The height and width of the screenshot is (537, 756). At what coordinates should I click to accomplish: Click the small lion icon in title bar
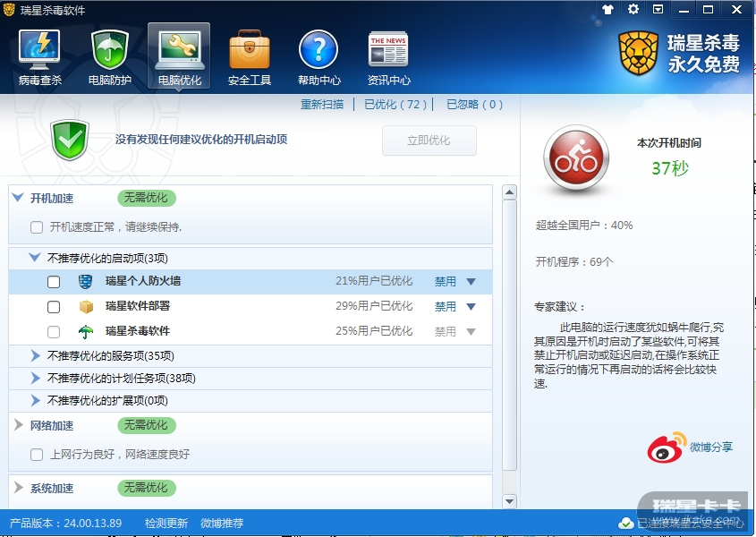tap(9, 9)
